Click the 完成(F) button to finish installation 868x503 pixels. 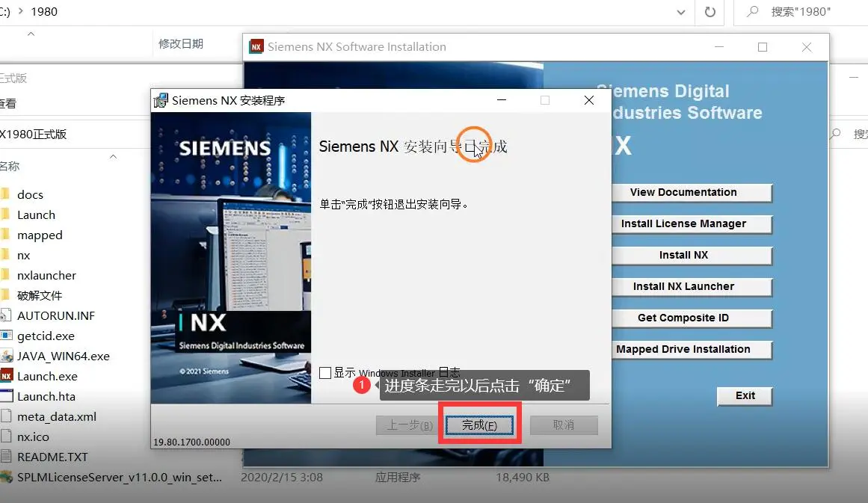(x=479, y=425)
